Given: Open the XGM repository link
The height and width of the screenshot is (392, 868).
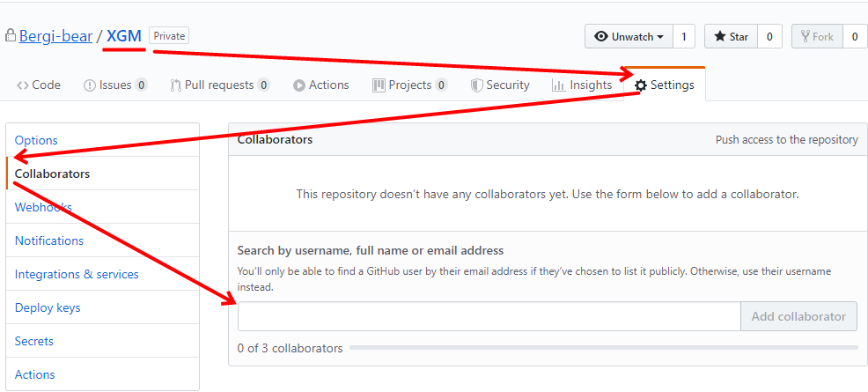Looking at the screenshot, I should point(124,36).
